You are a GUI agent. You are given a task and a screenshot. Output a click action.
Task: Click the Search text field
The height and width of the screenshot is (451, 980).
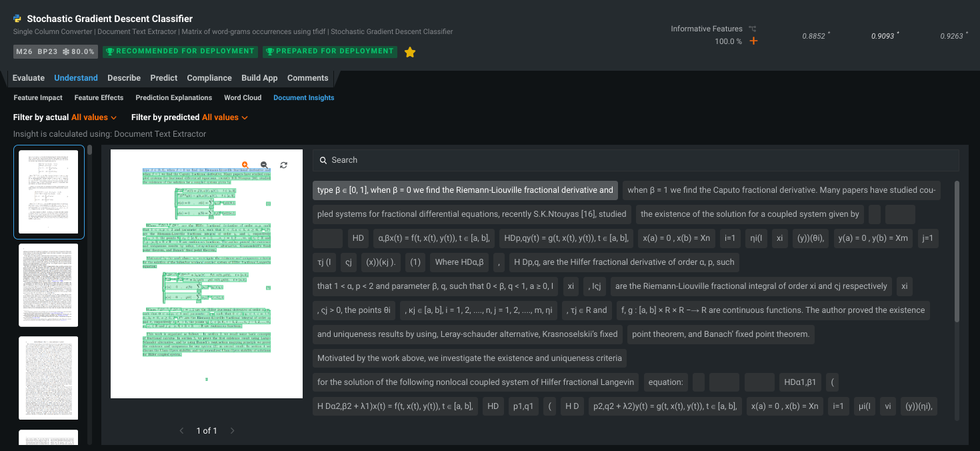pos(635,160)
